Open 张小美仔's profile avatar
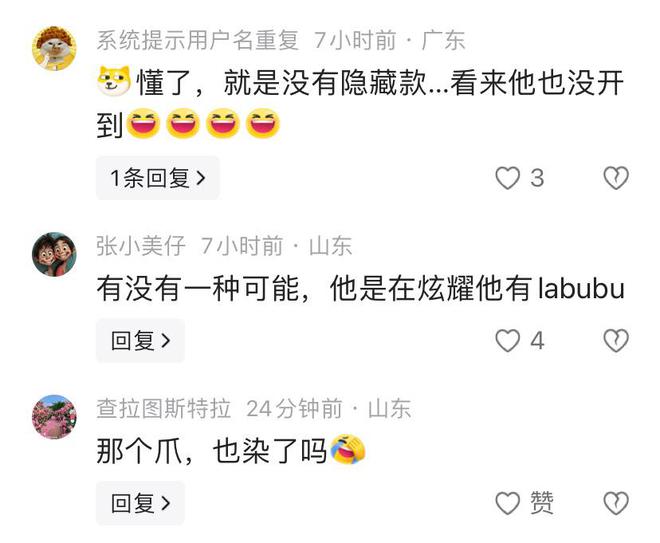The width and height of the screenshot is (660, 543). 54,254
